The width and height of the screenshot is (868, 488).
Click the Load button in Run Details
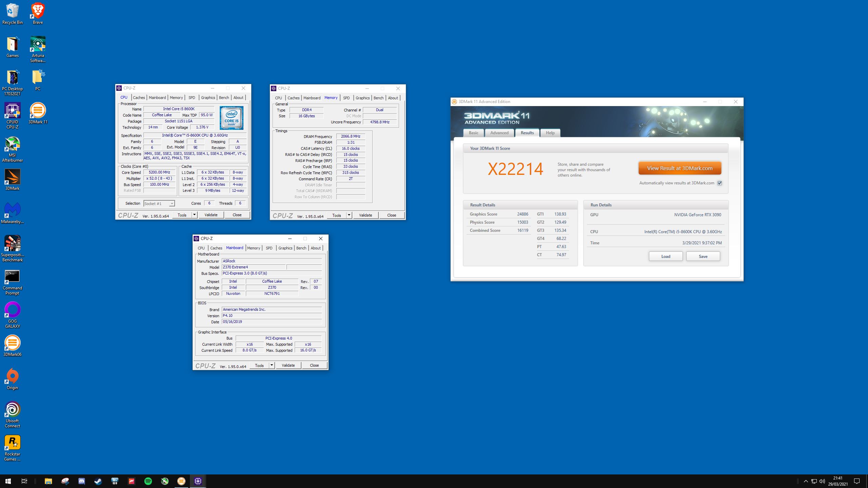coord(666,256)
